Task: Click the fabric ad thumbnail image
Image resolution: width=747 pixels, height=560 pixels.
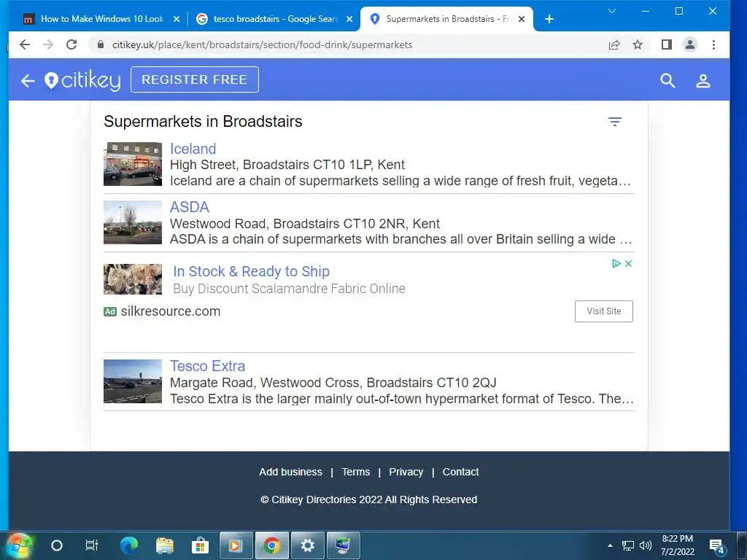Action: [133, 279]
